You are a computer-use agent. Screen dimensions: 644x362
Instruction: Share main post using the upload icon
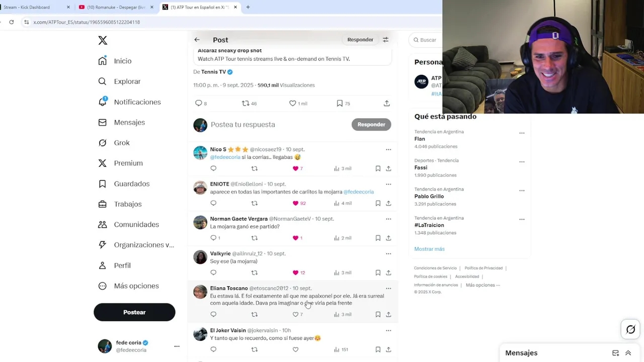click(x=386, y=103)
